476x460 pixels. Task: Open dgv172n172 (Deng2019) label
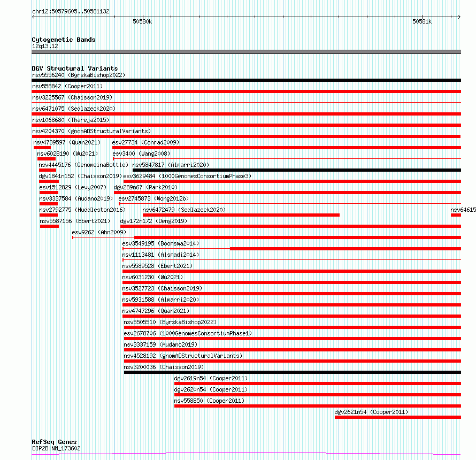153,221
